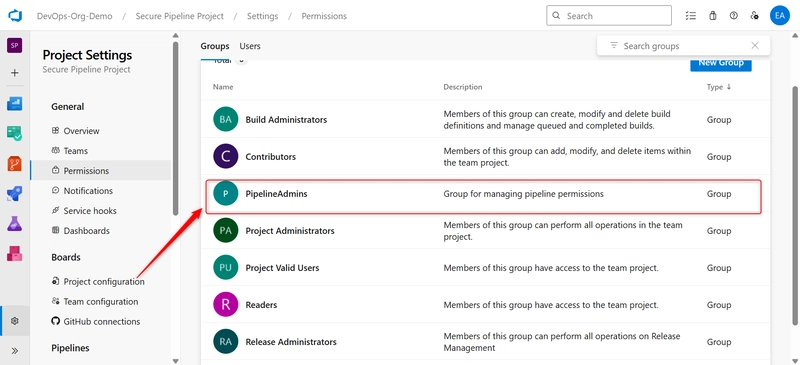Open the Readers group

click(x=261, y=305)
